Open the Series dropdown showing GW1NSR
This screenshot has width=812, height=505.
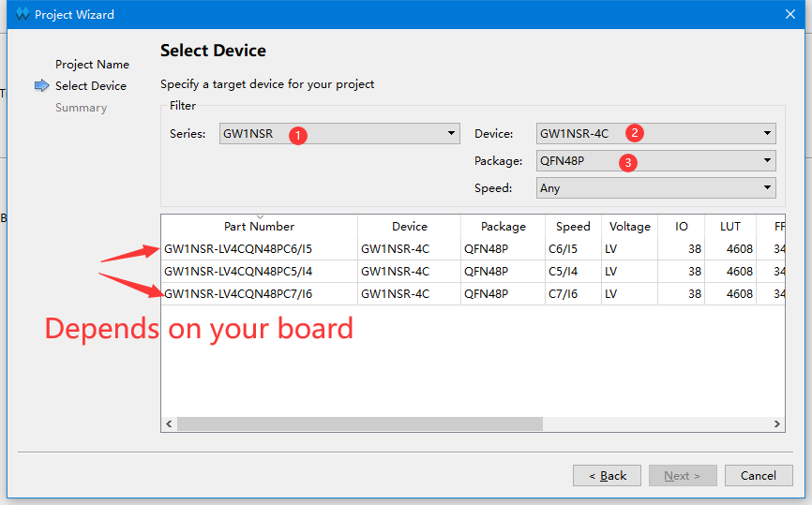(339, 133)
